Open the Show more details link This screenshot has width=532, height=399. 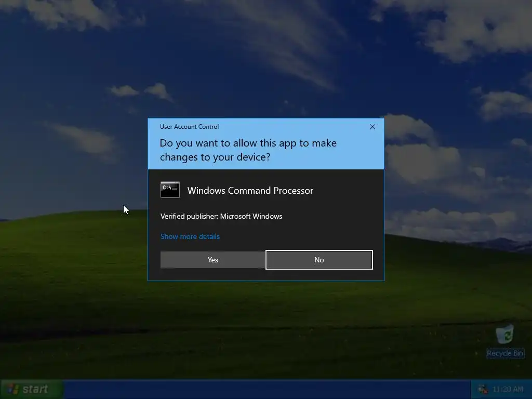click(190, 236)
